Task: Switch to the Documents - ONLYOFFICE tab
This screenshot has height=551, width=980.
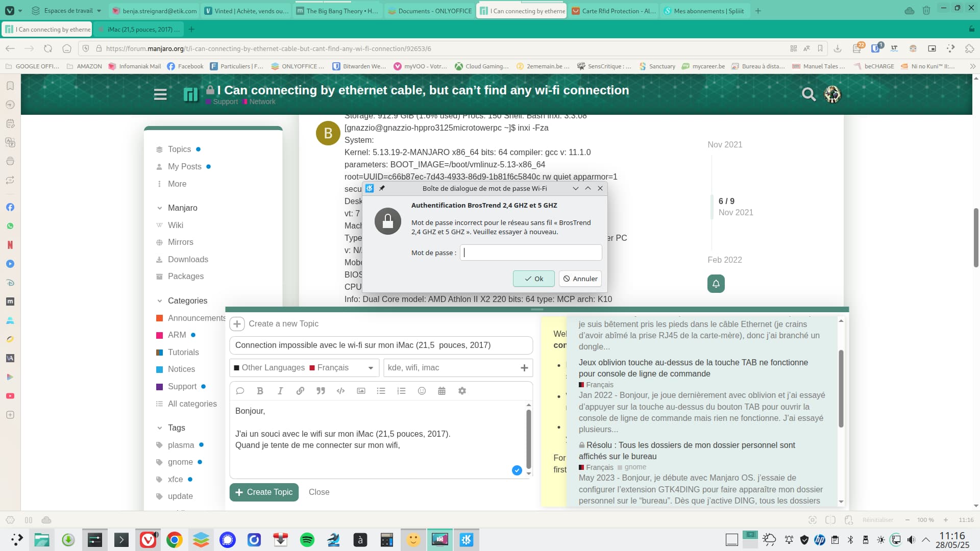Action: (429, 11)
